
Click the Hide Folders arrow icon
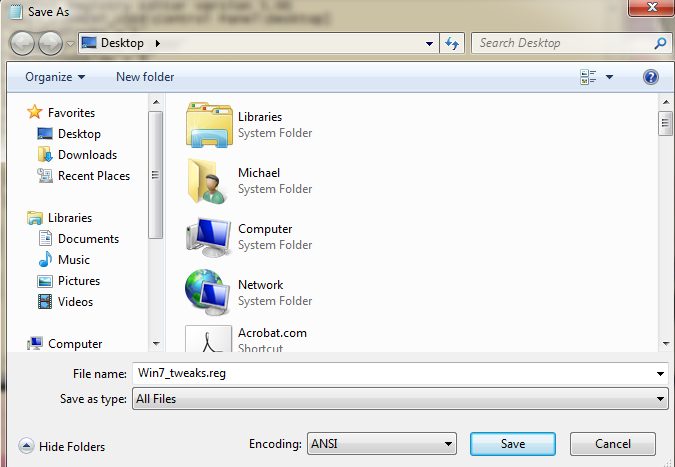26,446
